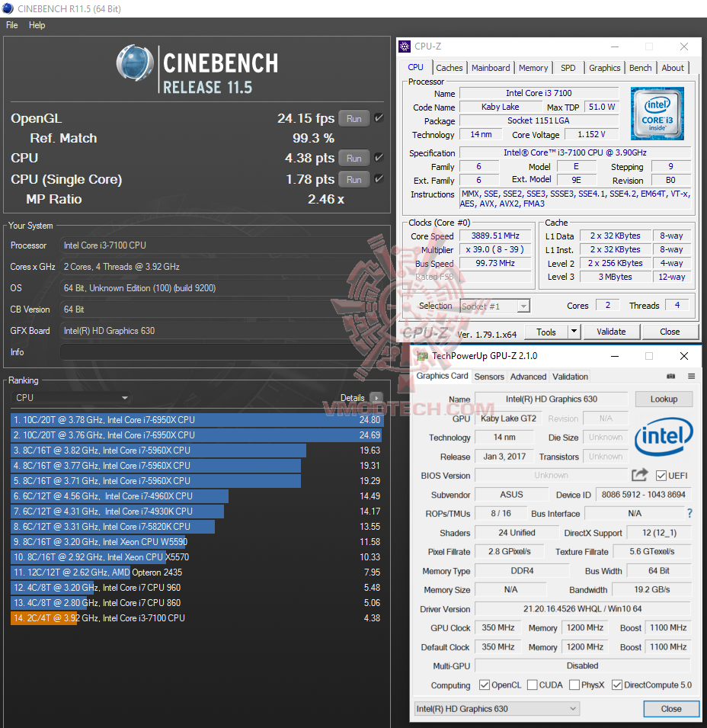Click the Bus Interface question mark icon
The height and width of the screenshot is (728, 707).
point(689,513)
